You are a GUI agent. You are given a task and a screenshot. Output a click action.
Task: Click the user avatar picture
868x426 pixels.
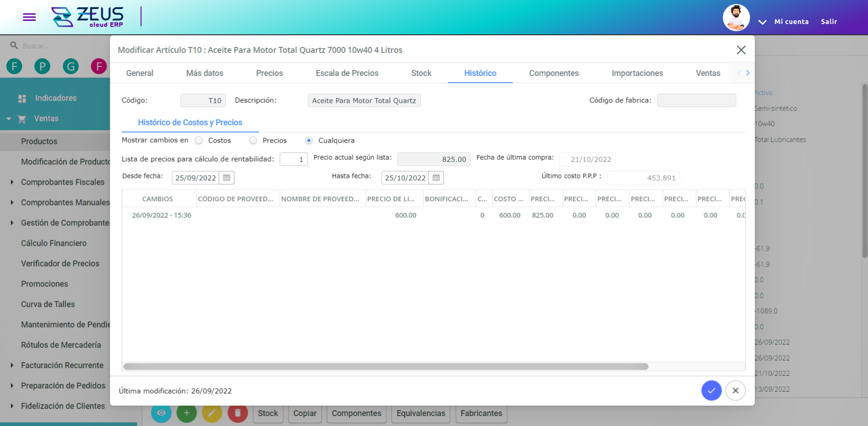click(x=736, y=18)
